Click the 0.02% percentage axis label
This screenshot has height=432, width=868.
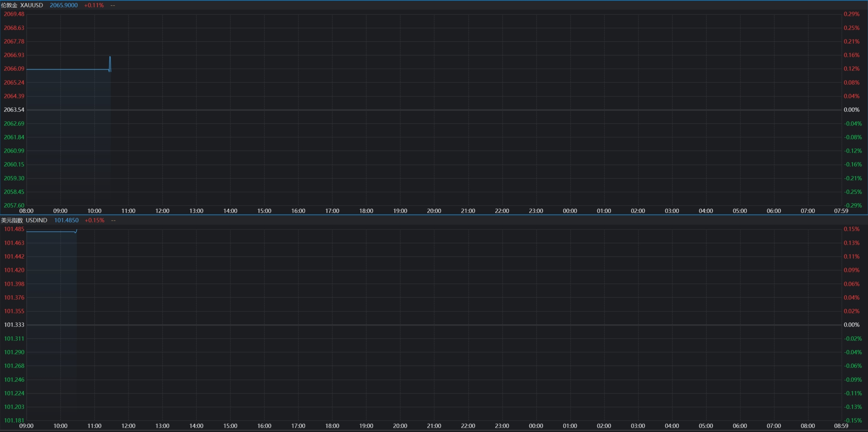click(851, 311)
